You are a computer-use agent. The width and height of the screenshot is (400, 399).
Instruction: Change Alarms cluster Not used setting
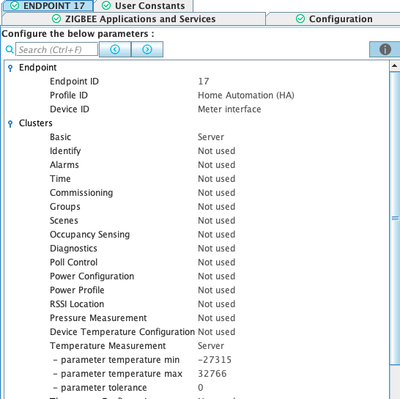[x=217, y=165]
